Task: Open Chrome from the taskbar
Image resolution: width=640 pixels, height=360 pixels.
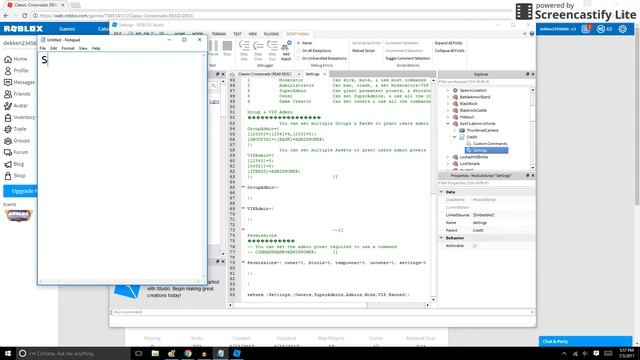Action: (x=188, y=353)
